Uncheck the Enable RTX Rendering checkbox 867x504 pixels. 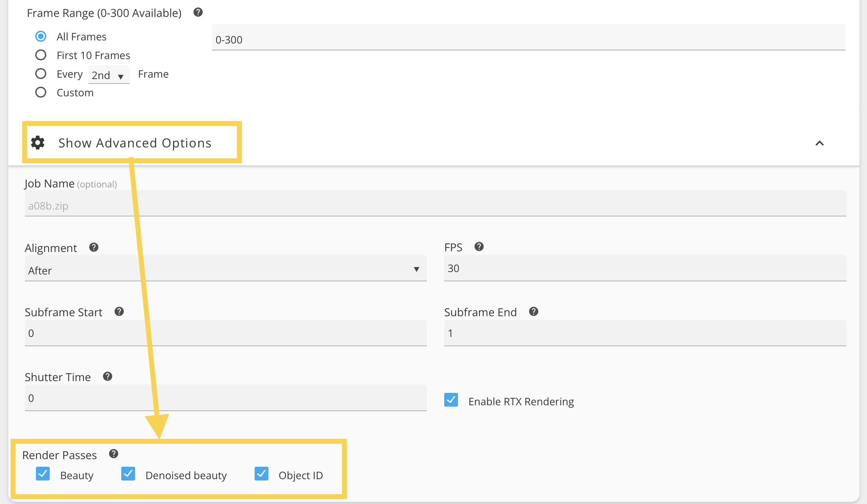pyautogui.click(x=451, y=400)
